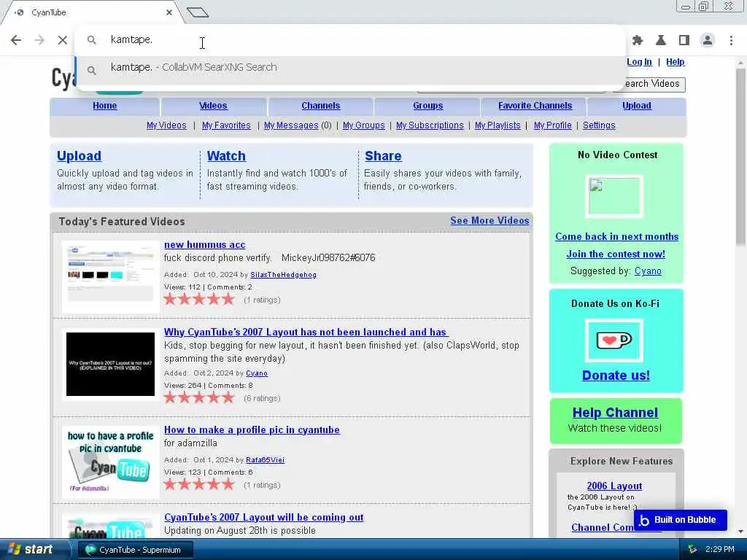Open the Upload tab
This screenshot has height=560, width=747.
[x=636, y=106]
